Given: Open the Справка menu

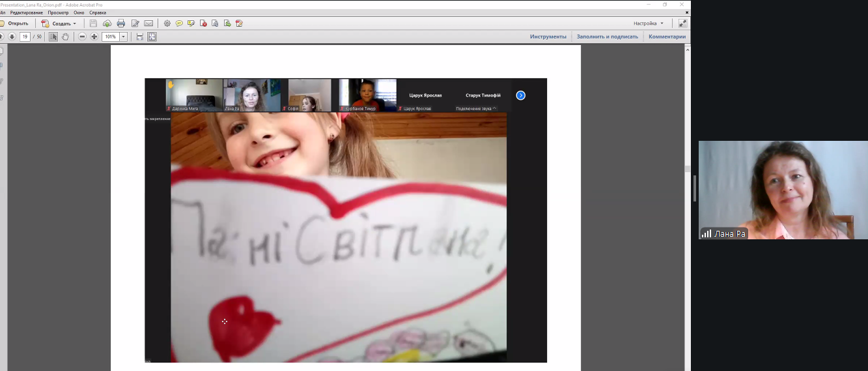Looking at the screenshot, I should pos(98,12).
